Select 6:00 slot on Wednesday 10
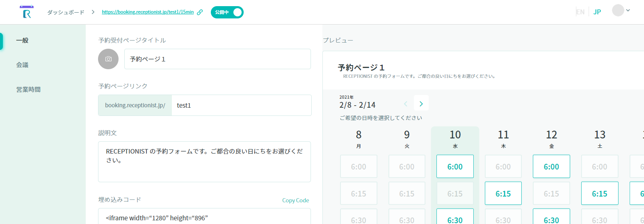Image resolution: width=644 pixels, height=224 pixels. tap(455, 167)
